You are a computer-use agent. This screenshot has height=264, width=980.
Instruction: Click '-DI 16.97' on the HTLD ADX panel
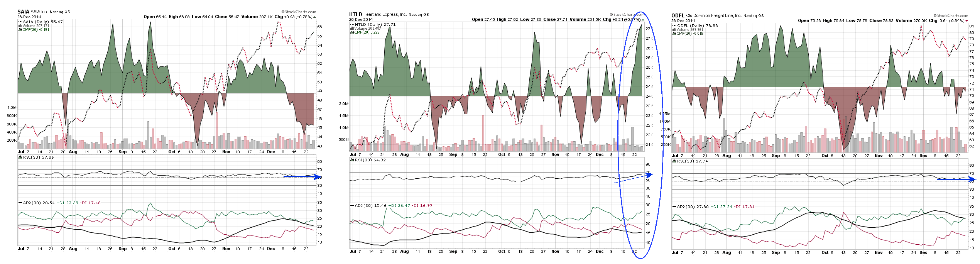coord(422,206)
